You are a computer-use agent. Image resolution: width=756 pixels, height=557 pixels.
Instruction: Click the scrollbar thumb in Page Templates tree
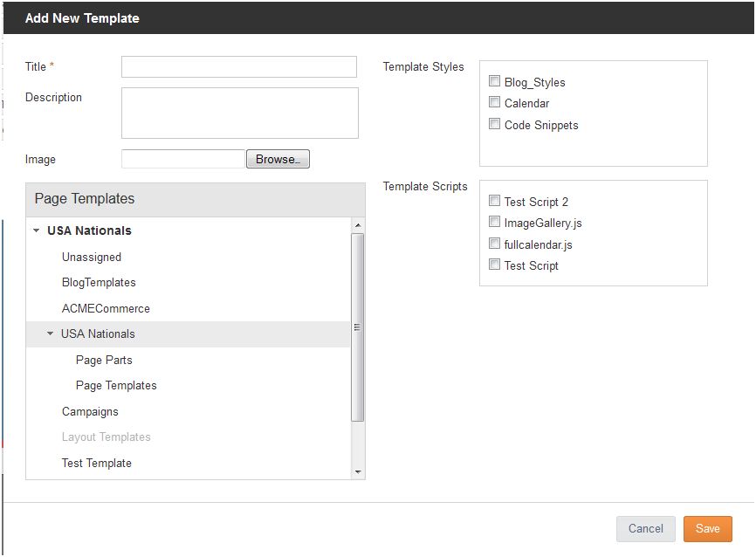tap(358, 327)
